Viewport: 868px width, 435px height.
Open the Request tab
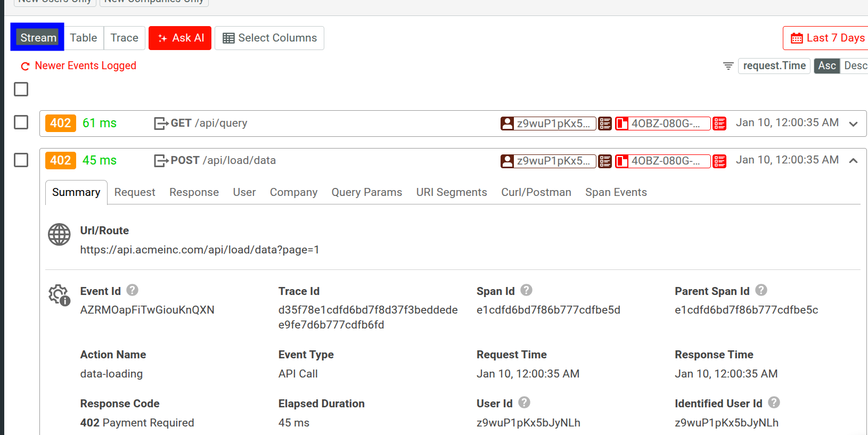(x=135, y=192)
